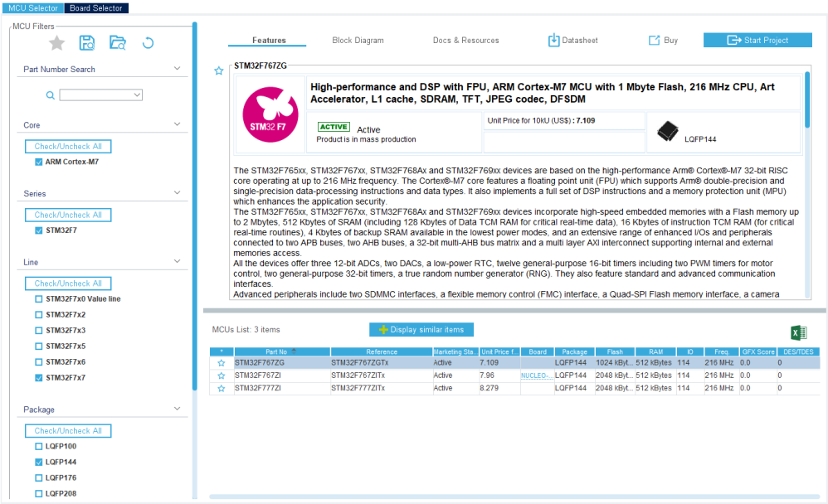
Task: Sort the MCU list by Reference column
Action: click(382, 351)
